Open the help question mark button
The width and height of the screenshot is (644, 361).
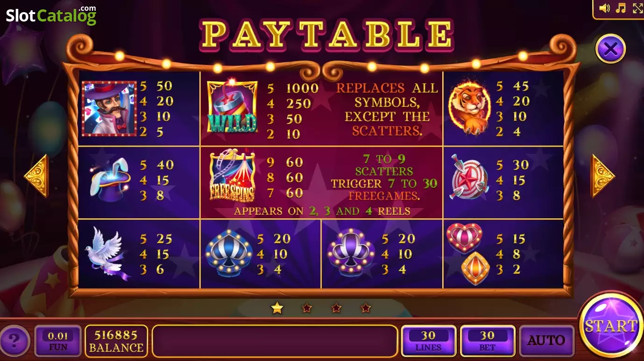pyautogui.click(x=15, y=340)
